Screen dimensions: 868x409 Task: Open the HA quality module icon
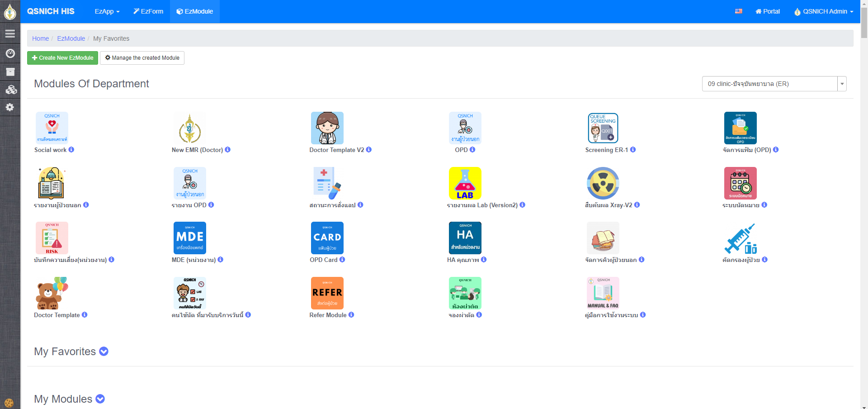(x=465, y=238)
